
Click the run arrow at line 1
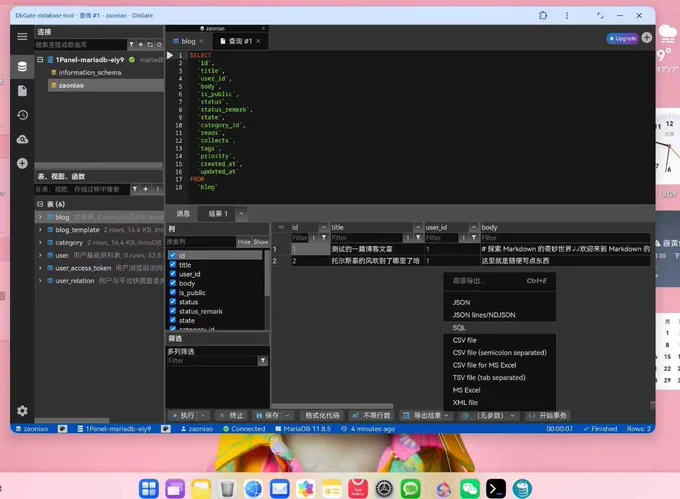[x=170, y=55]
